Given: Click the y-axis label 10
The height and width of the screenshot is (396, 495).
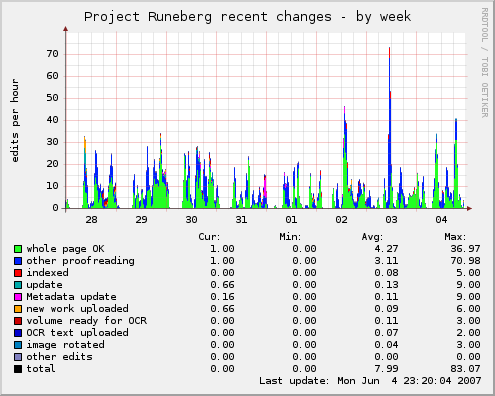Looking at the screenshot, I should [53, 186].
